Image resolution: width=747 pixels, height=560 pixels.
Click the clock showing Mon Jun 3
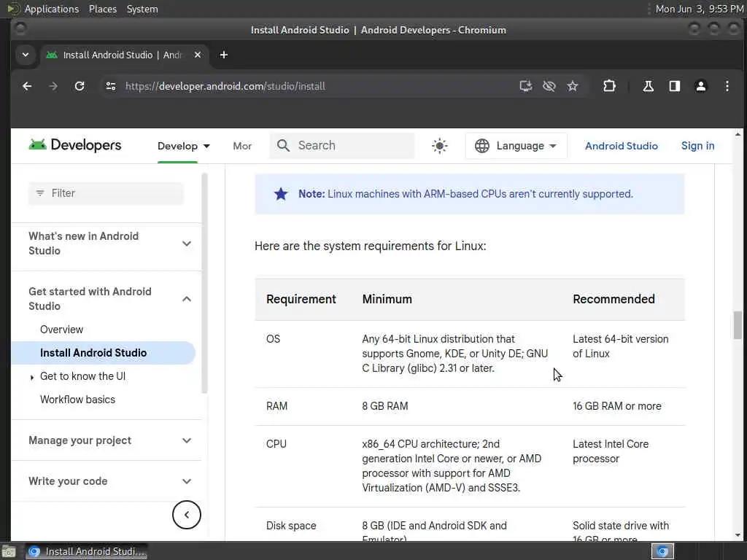point(700,9)
